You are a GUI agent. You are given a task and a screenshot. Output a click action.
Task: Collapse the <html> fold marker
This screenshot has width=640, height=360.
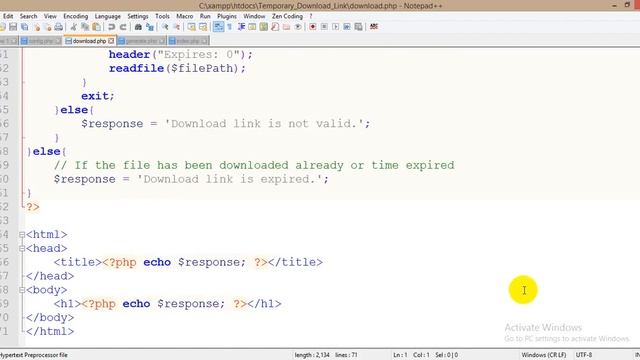(22, 235)
